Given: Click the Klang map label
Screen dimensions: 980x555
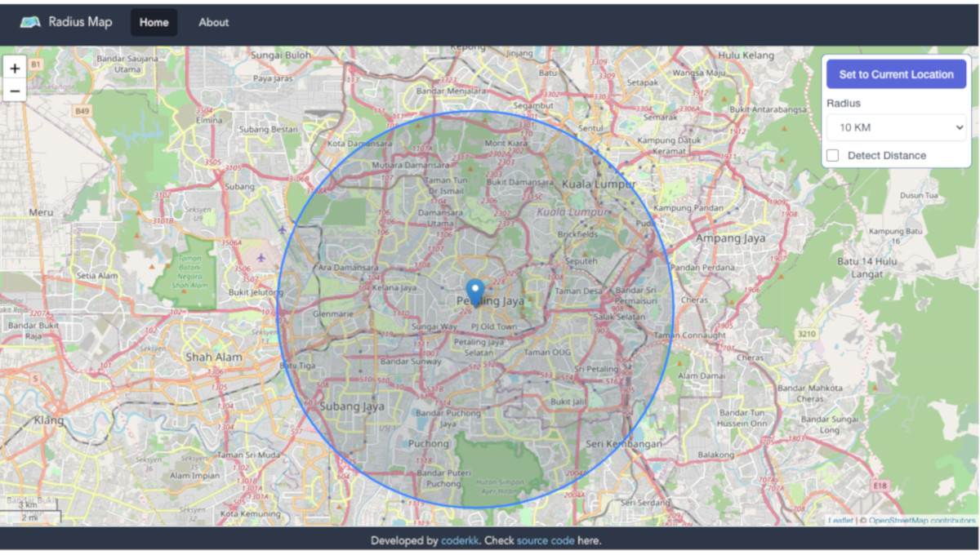Looking at the screenshot, I should click(49, 421).
